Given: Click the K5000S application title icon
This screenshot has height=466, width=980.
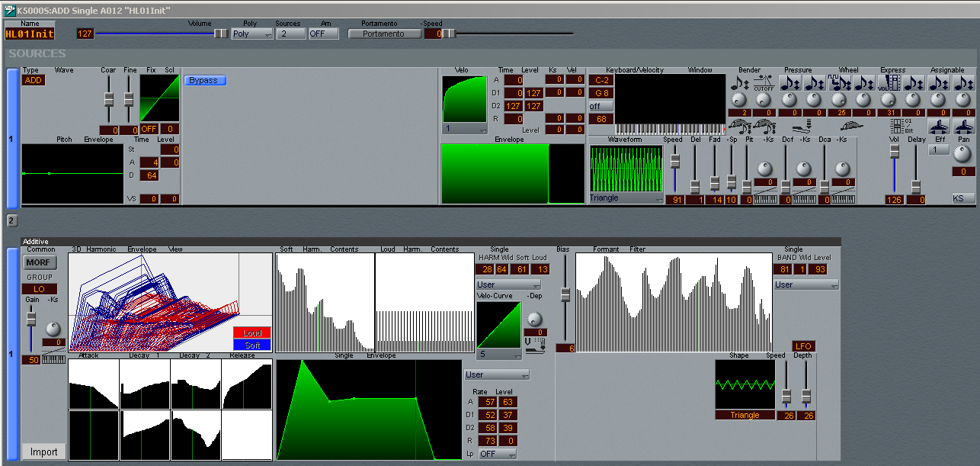Looking at the screenshot, I should point(8,11).
